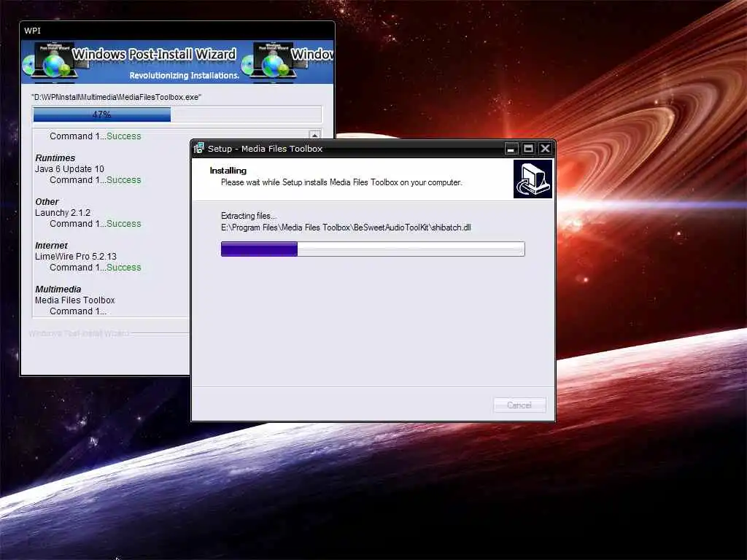Image resolution: width=747 pixels, height=560 pixels.
Task: Click "Media Files Toolbox" entry in WPI log
Action: (75, 300)
